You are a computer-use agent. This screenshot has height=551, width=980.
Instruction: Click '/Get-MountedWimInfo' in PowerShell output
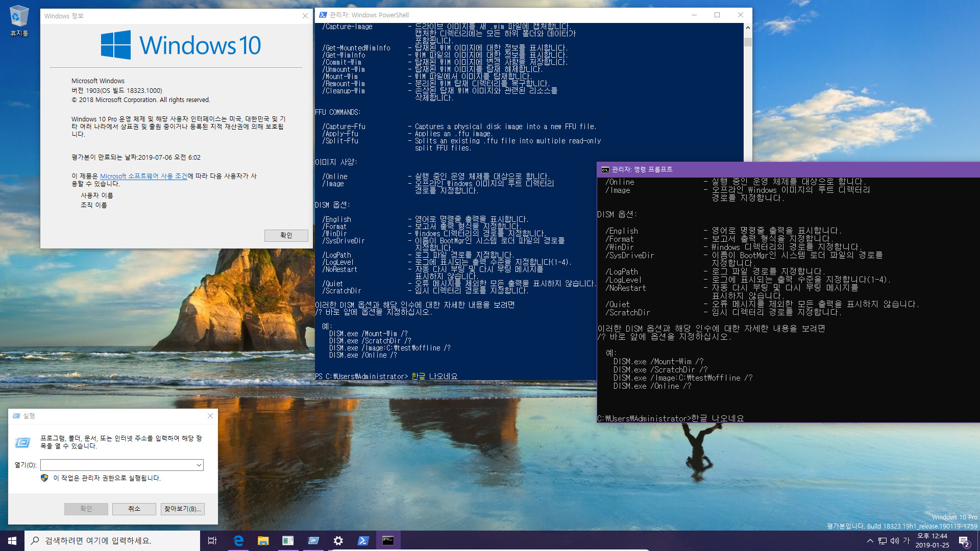click(x=356, y=48)
